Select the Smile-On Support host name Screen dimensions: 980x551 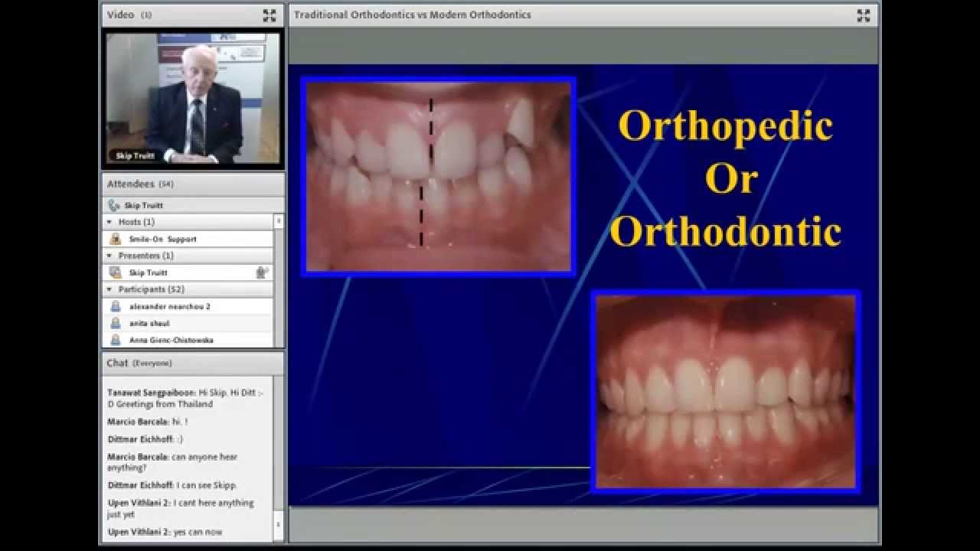(162, 239)
